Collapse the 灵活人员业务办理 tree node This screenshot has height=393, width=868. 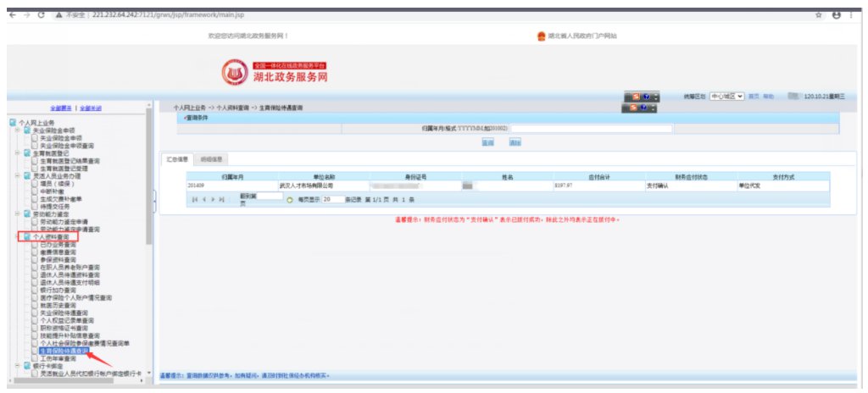pos(19,176)
